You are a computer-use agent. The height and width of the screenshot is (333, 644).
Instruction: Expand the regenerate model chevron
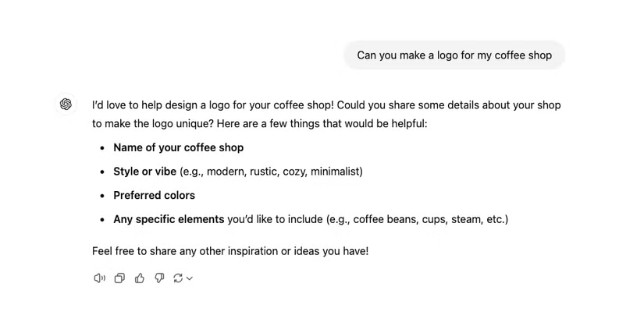coord(190,278)
